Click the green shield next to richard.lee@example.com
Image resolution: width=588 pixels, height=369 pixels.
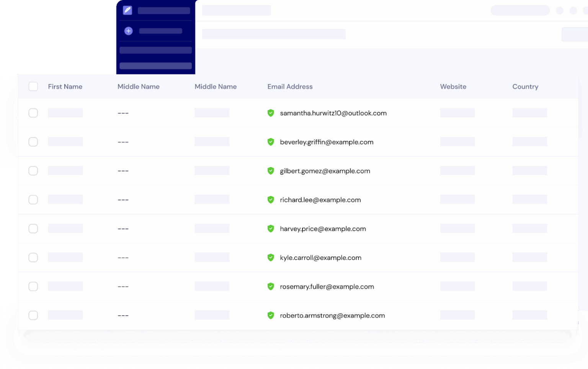pos(271,200)
